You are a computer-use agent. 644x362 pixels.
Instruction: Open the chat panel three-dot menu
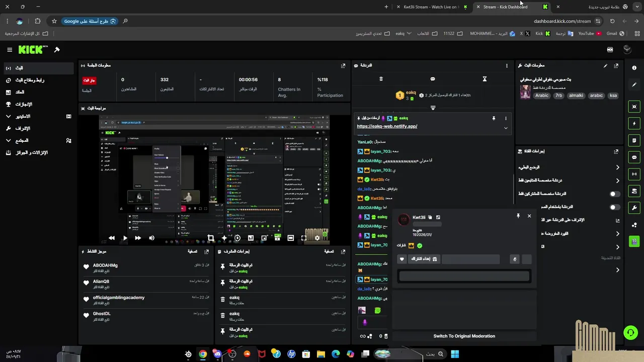pyautogui.click(x=507, y=65)
